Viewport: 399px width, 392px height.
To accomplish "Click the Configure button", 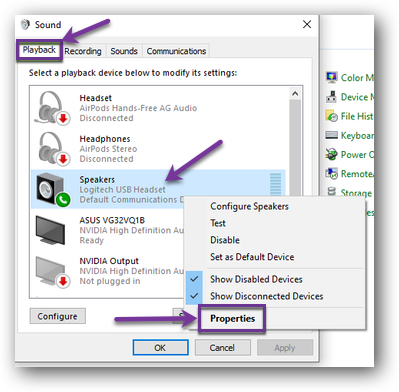I will point(57,316).
